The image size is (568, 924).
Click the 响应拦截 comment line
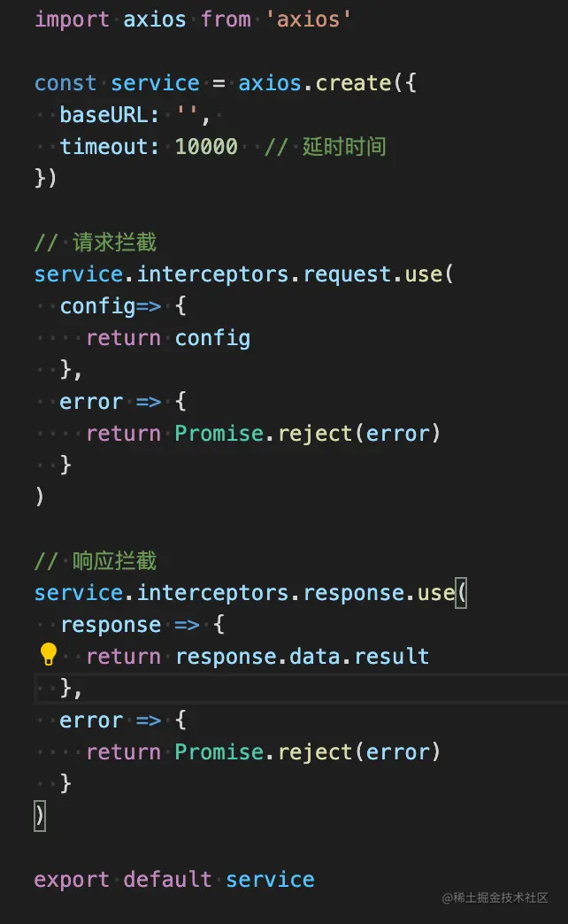[x=96, y=561]
